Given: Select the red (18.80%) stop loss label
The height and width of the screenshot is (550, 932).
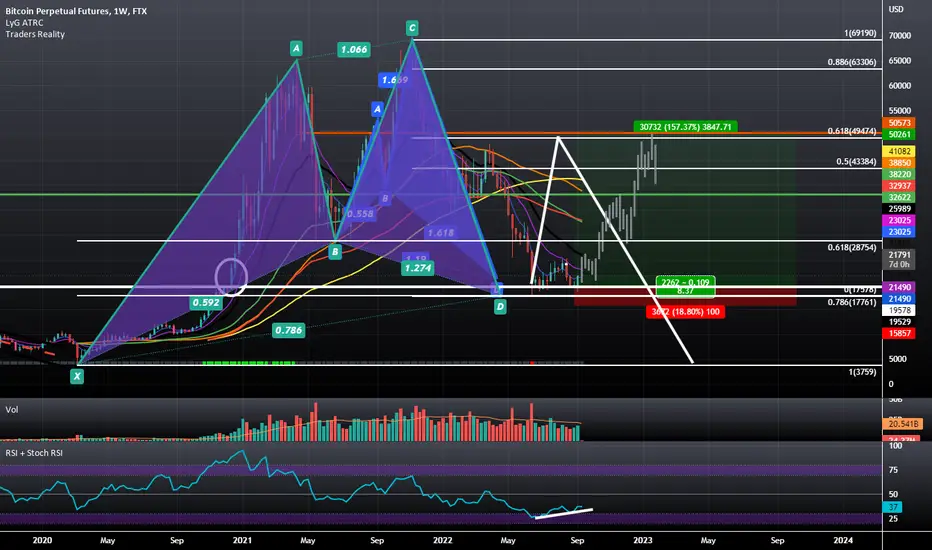Looking at the screenshot, I should [685, 312].
